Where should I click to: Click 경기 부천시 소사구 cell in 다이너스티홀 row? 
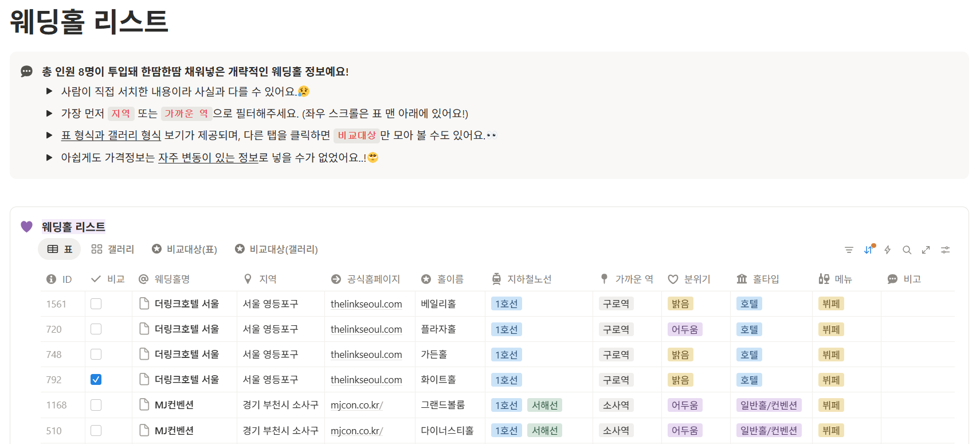[x=280, y=430]
